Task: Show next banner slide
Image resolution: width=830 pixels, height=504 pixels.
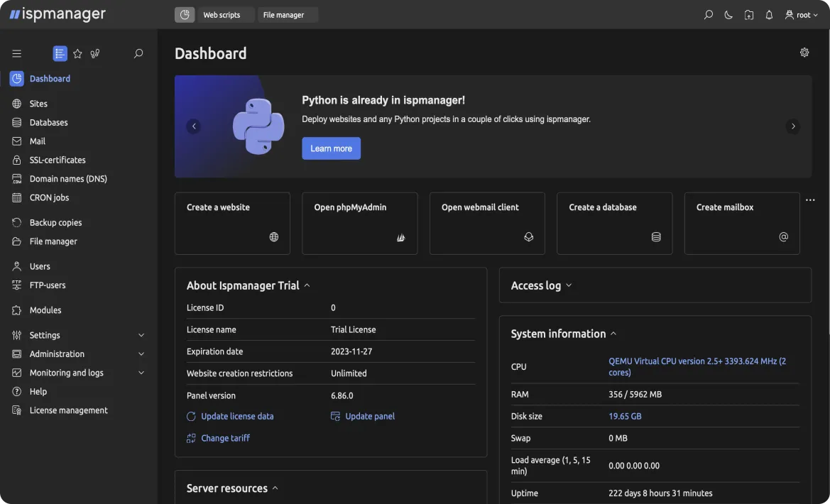Action: (x=793, y=126)
